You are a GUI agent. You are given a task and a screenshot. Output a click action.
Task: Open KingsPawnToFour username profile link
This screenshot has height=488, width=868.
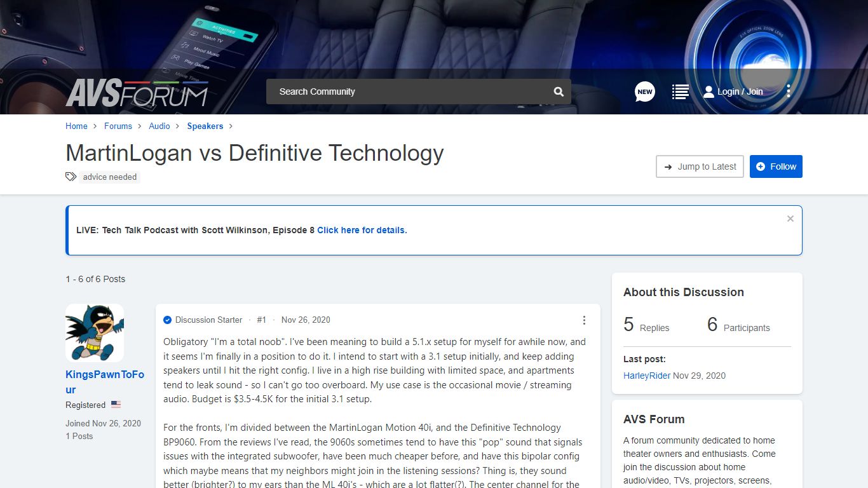point(105,382)
